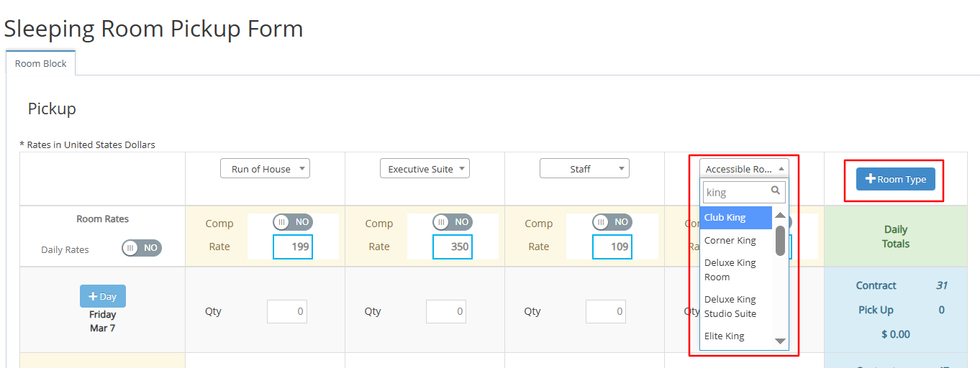
Task: Expand the Staff room type dropdown
Action: point(584,169)
